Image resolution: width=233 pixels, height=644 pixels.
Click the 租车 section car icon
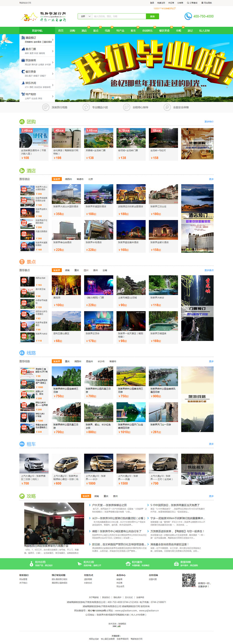pos(22,444)
